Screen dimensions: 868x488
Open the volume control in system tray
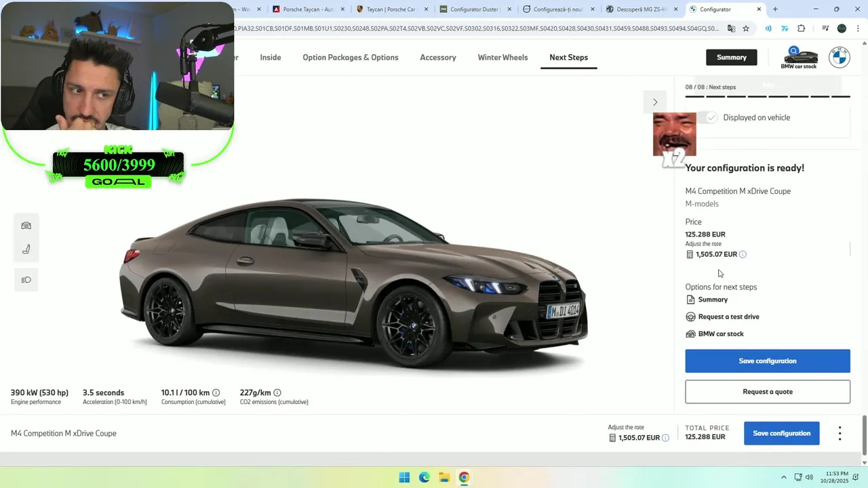(809, 477)
